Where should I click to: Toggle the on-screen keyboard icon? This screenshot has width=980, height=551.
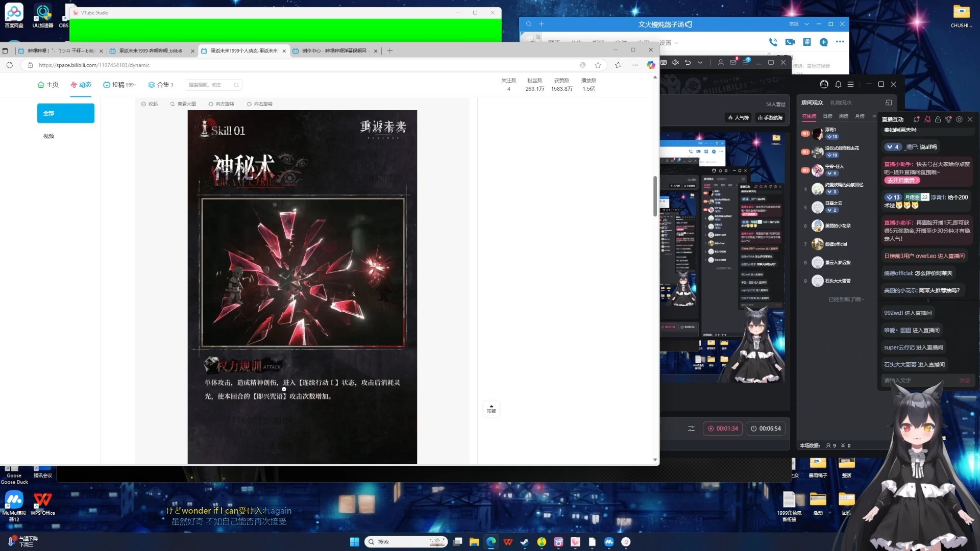pos(664,62)
